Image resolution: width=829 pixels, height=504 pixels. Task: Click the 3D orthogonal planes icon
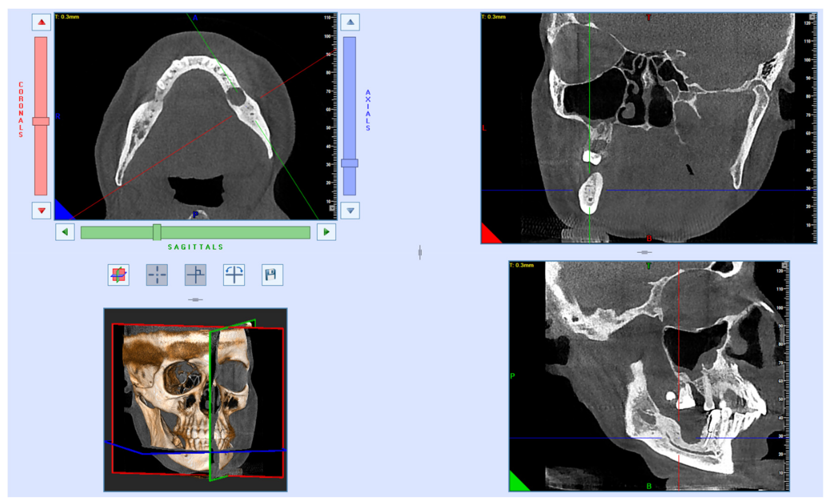coord(119,275)
